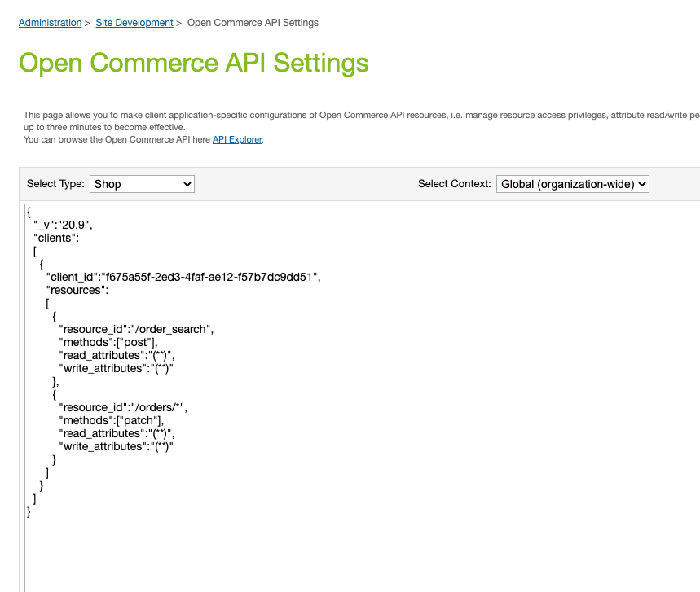
Task: Click the Select Type label
Action: (x=55, y=184)
